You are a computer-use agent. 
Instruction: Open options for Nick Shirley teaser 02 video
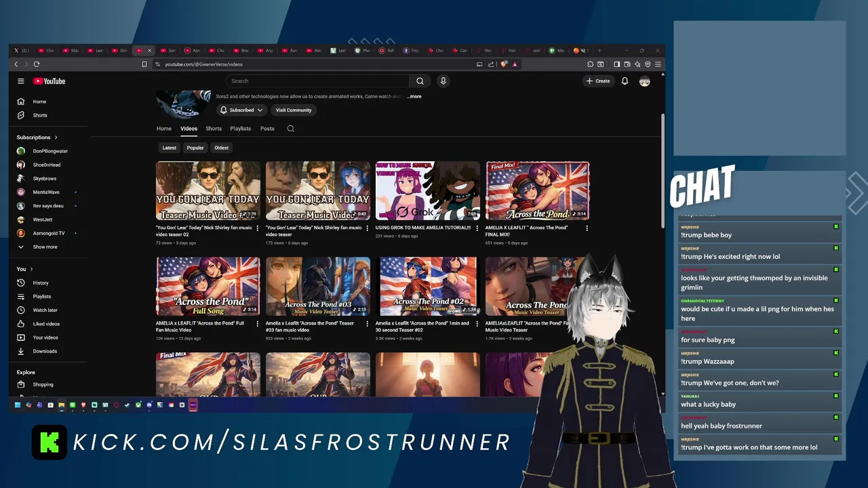pos(258,228)
